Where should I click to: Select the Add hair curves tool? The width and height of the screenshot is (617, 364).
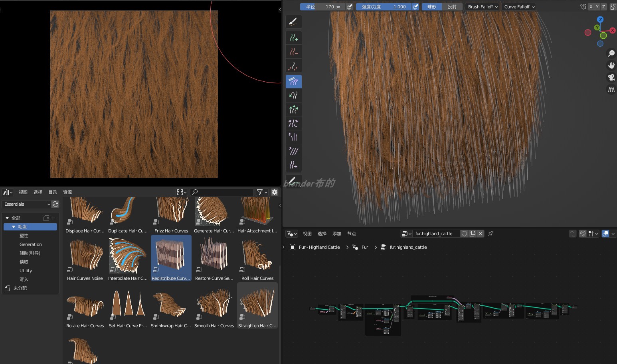click(293, 38)
